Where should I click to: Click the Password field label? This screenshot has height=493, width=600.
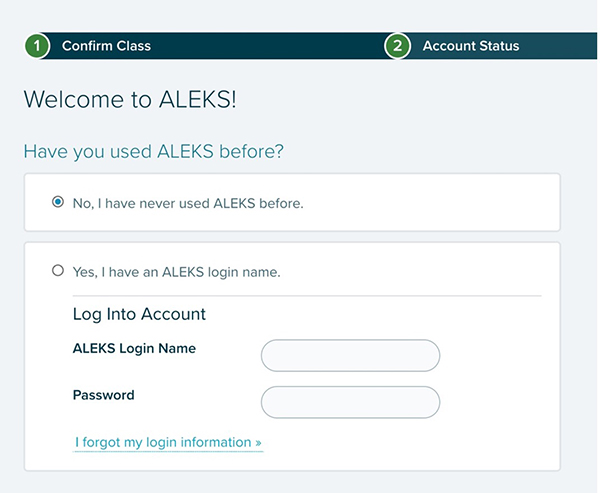pos(103,395)
